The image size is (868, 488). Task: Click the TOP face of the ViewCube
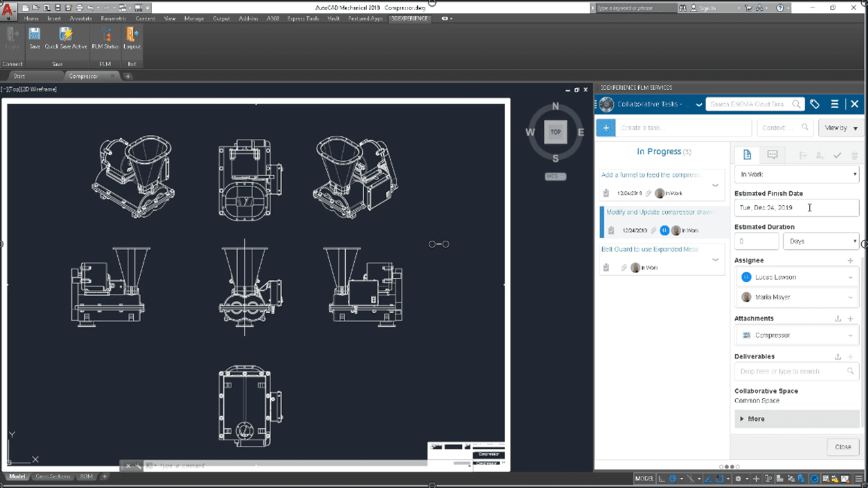coord(555,132)
